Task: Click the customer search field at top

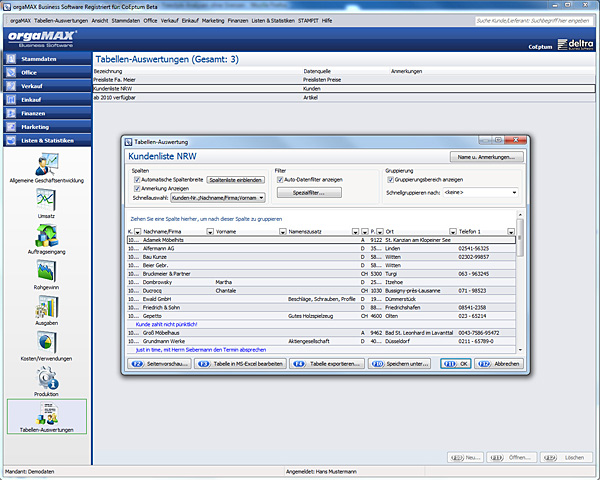Action: [533, 21]
